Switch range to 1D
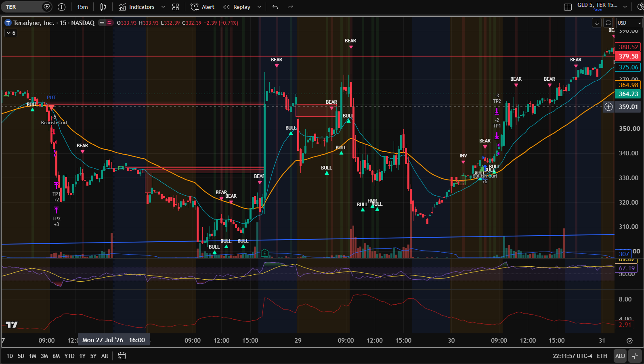 pos(10,356)
